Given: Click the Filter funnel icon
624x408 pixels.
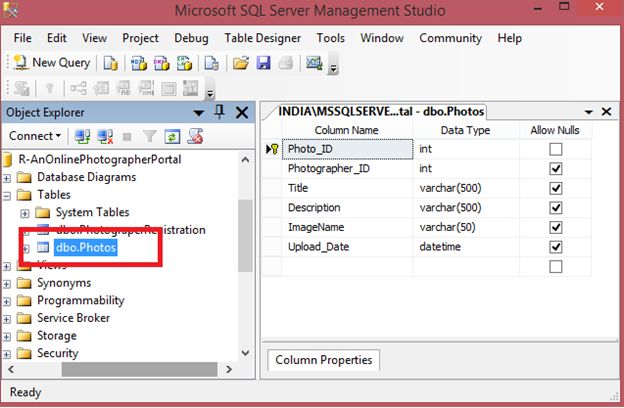Looking at the screenshot, I should point(150,137).
